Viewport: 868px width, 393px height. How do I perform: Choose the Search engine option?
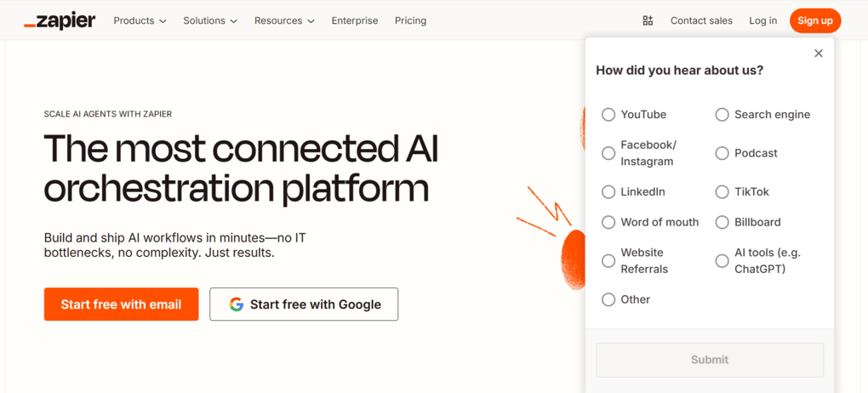[722, 115]
